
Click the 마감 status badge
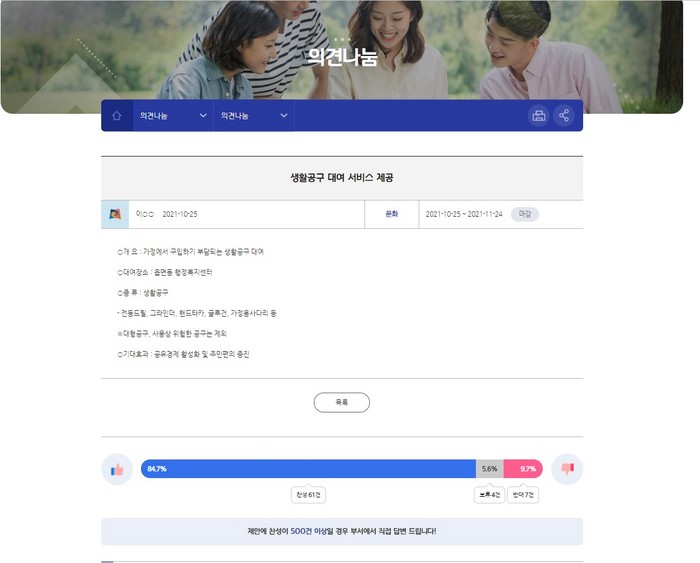pyautogui.click(x=525, y=214)
